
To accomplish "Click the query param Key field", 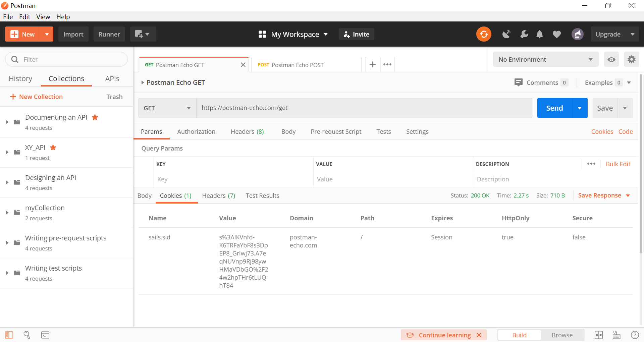I will click(233, 179).
